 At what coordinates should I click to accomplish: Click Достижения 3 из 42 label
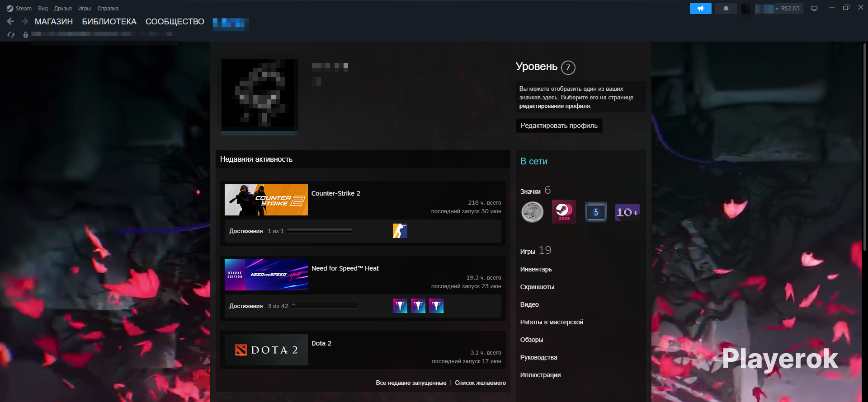(x=259, y=306)
